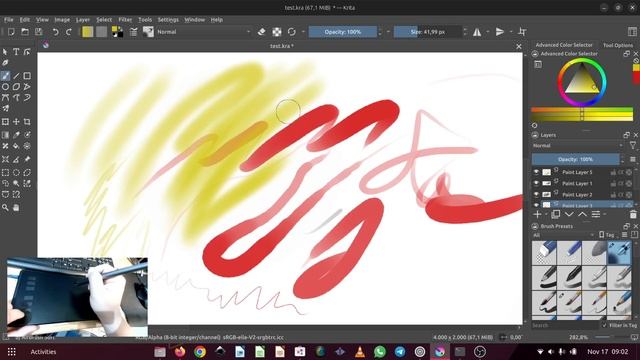Select the Transform tool
Image resolution: width=640 pixels, height=360 pixels.
(x=5, y=122)
